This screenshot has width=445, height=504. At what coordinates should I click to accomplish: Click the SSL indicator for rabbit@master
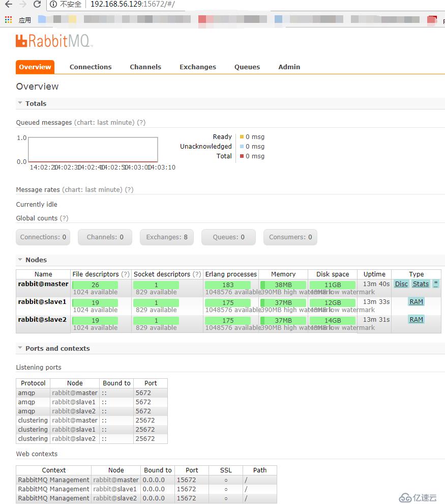pos(226,480)
